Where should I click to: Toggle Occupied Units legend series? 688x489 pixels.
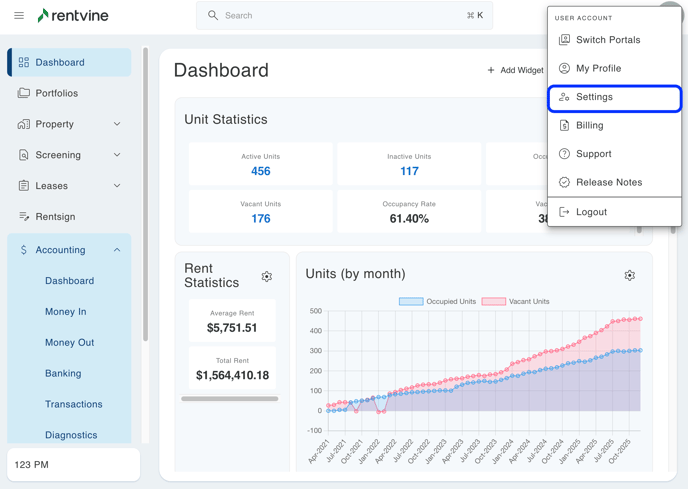click(x=438, y=301)
